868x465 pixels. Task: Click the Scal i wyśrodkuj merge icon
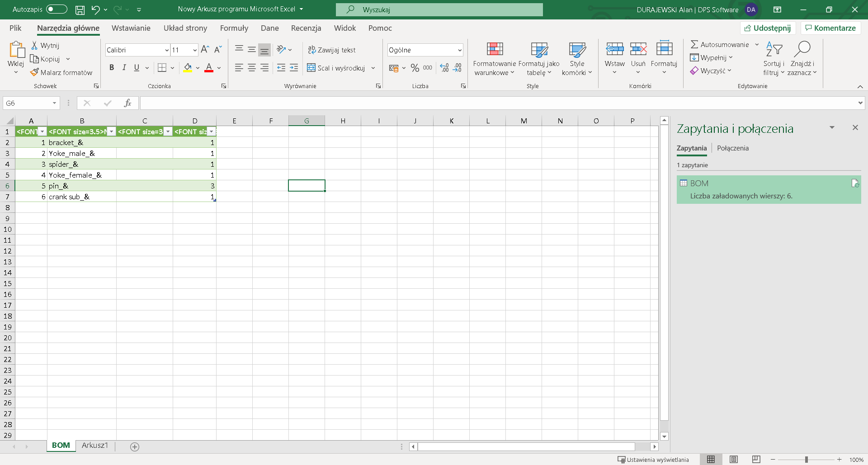[311, 68]
